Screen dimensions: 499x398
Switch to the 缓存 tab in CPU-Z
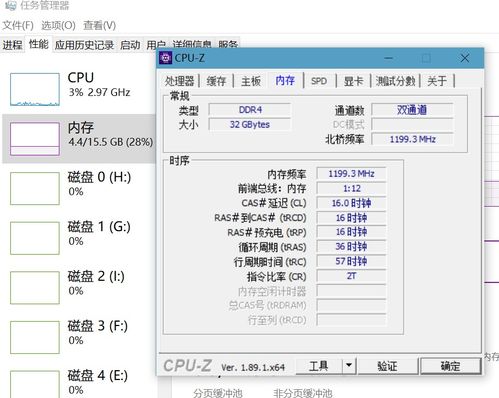(x=216, y=81)
